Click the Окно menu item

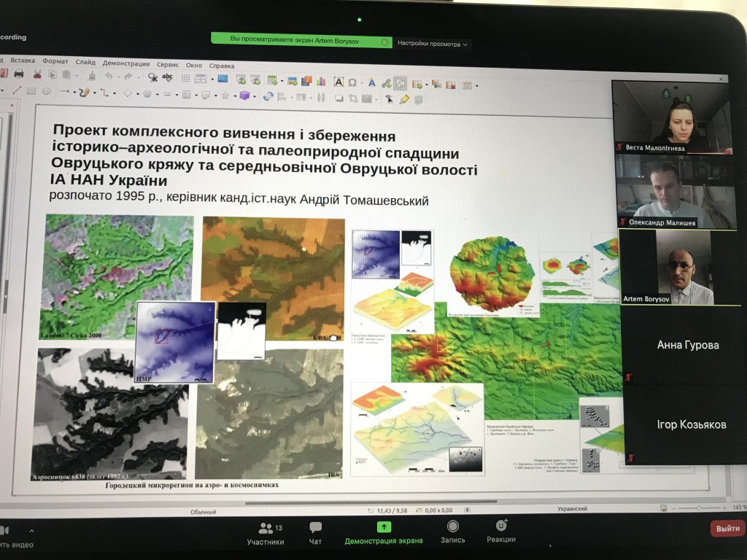pos(194,65)
